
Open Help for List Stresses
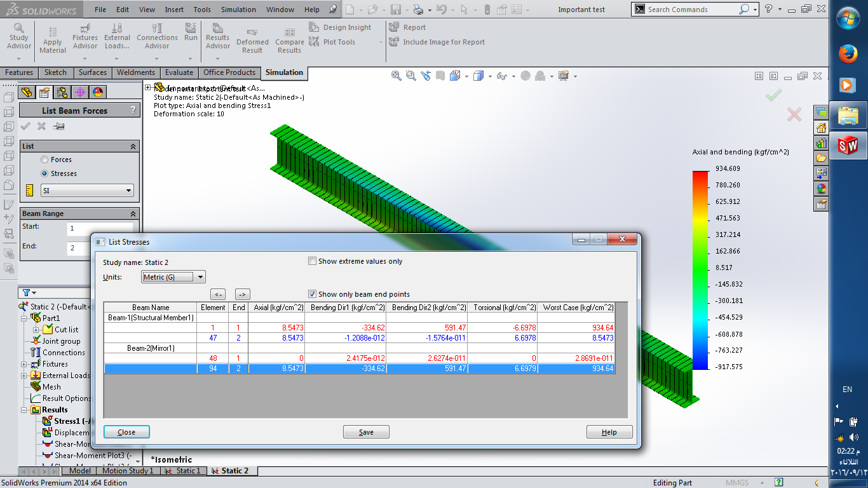(609, 432)
